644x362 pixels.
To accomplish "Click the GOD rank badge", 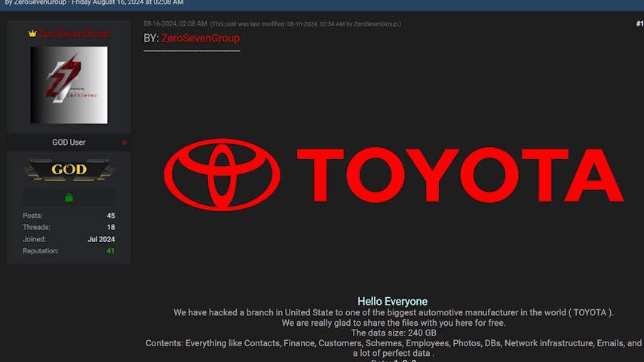I will pos(69,170).
